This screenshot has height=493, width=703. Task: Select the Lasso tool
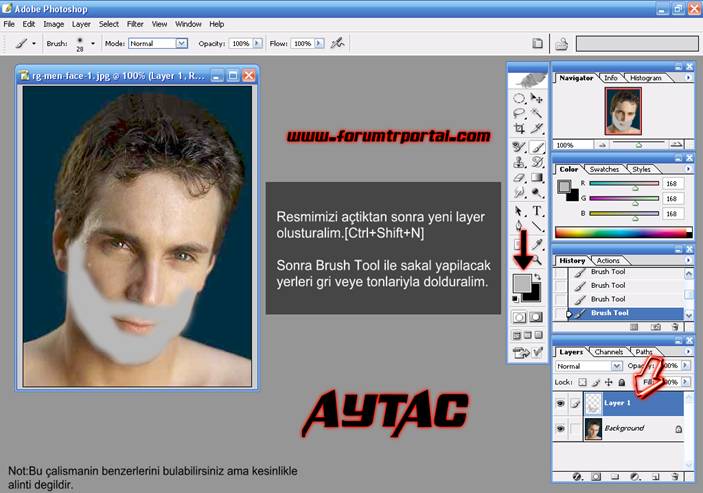tap(519, 113)
